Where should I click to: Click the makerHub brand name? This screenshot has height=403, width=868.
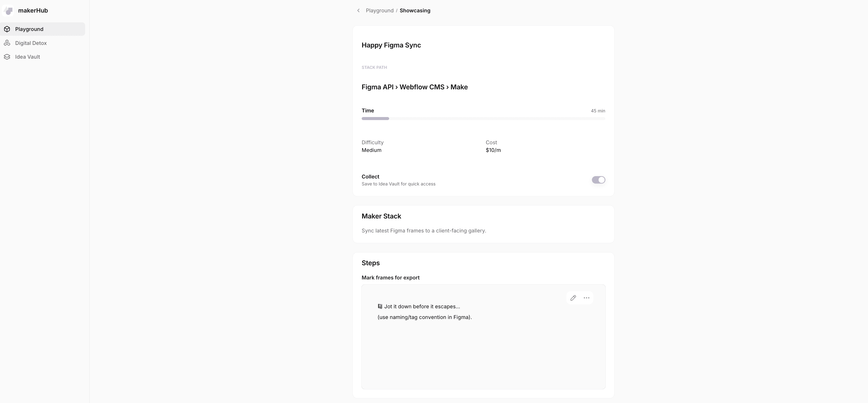[x=33, y=10]
